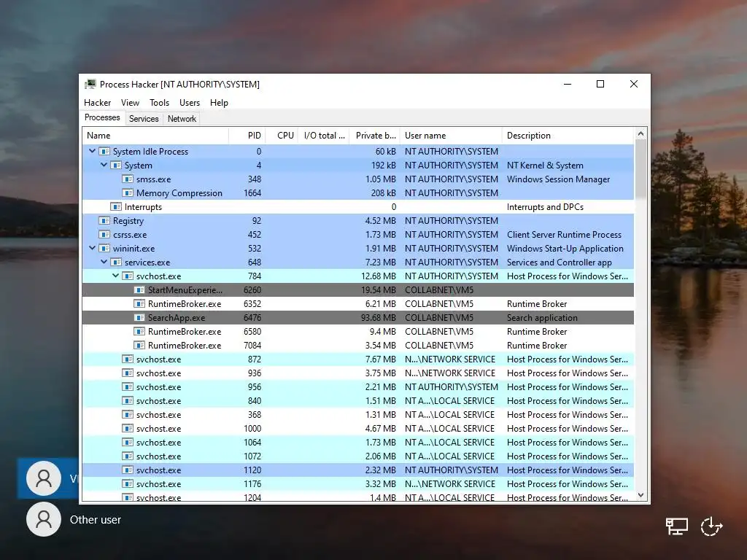Image resolution: width=747 pixels, height=560 pixels.
Task: Open the Tools menu
Action: 159,102
